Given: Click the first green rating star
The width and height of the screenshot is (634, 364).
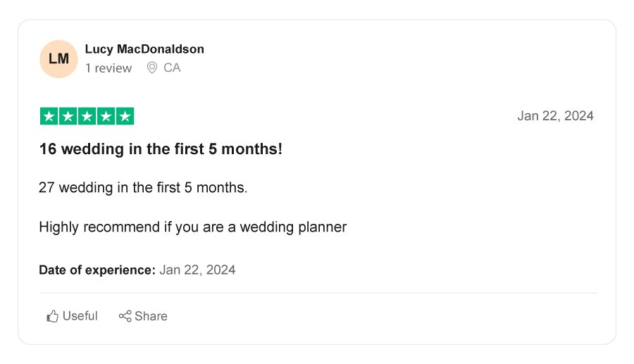Looking at the screenshot, I should coord(49,116).
